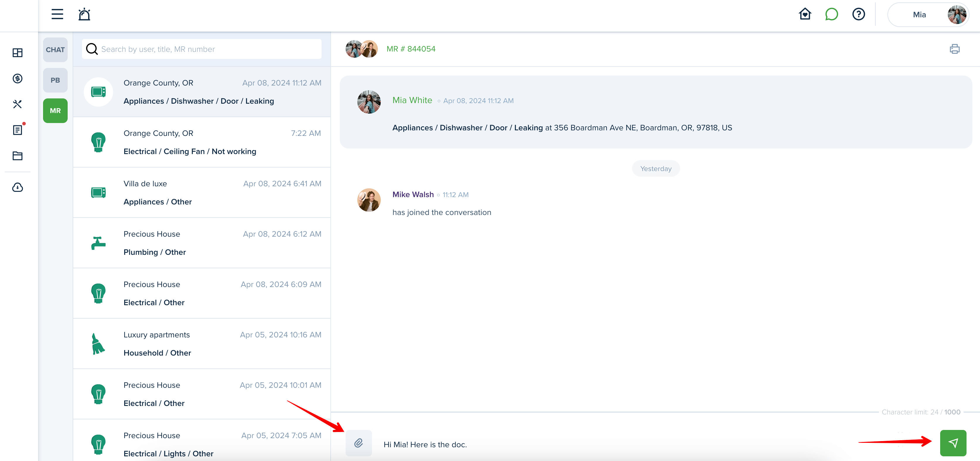Open the hamburger menu
980x461 pixels.
click(57, 14)
